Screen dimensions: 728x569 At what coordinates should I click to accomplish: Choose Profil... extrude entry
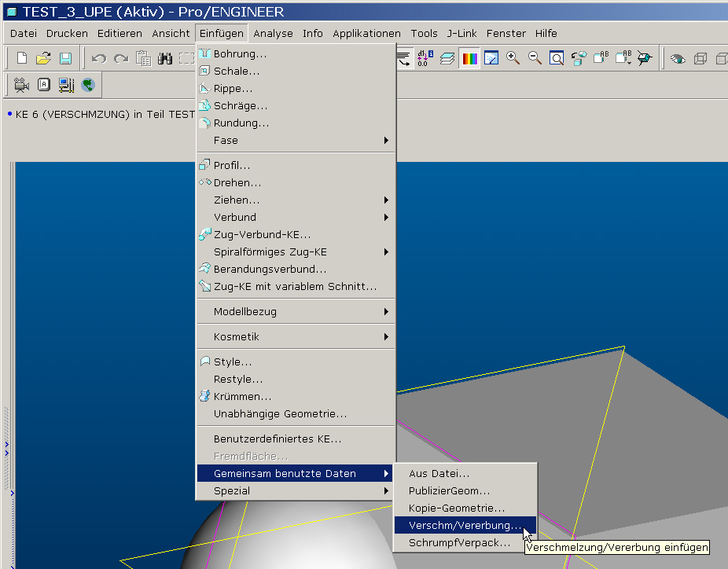296,165
